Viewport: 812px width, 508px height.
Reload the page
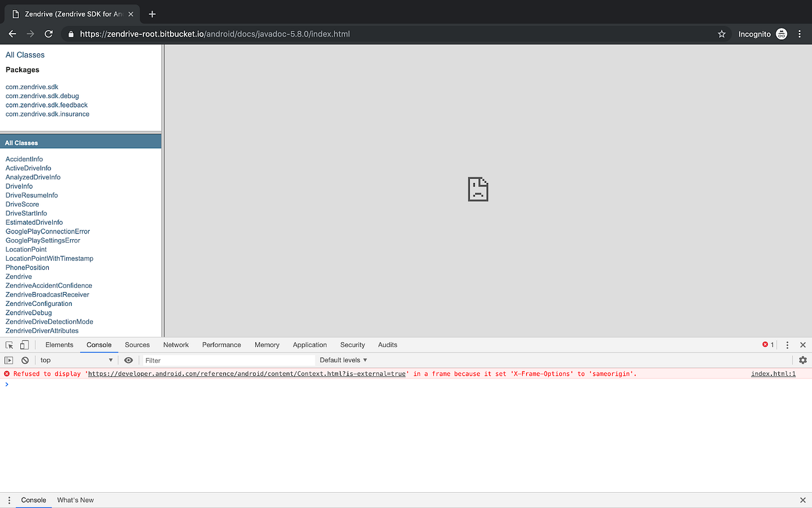click(49, 34)
